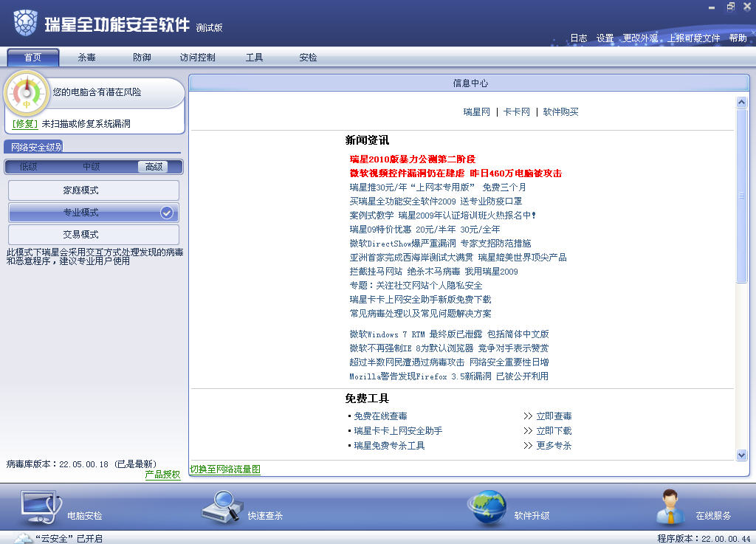
Task: Open the 工具 tab
Action: (254, 58)
